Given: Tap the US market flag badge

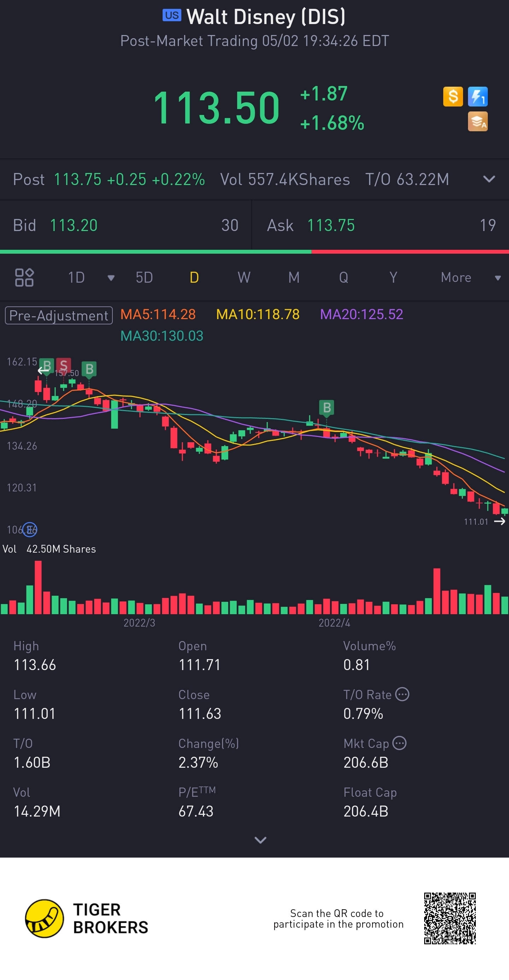Looking at the screenshot, I should (172, 15).
